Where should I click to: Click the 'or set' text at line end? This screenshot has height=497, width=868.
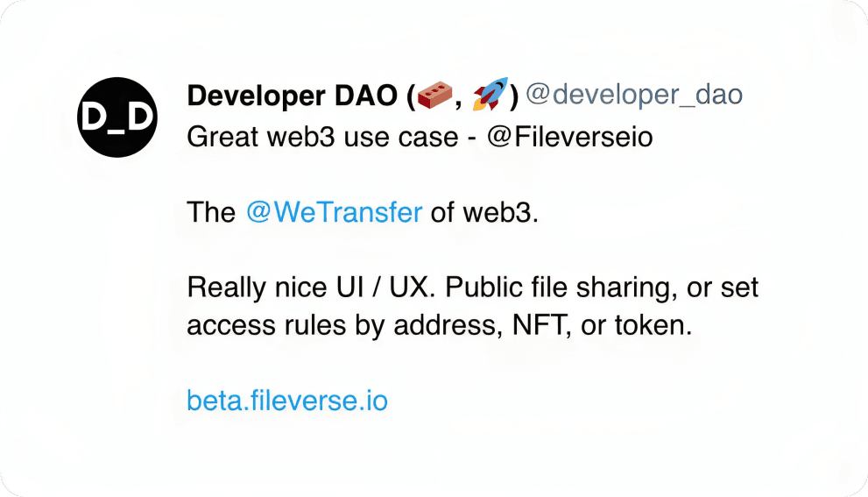(723, 288)
